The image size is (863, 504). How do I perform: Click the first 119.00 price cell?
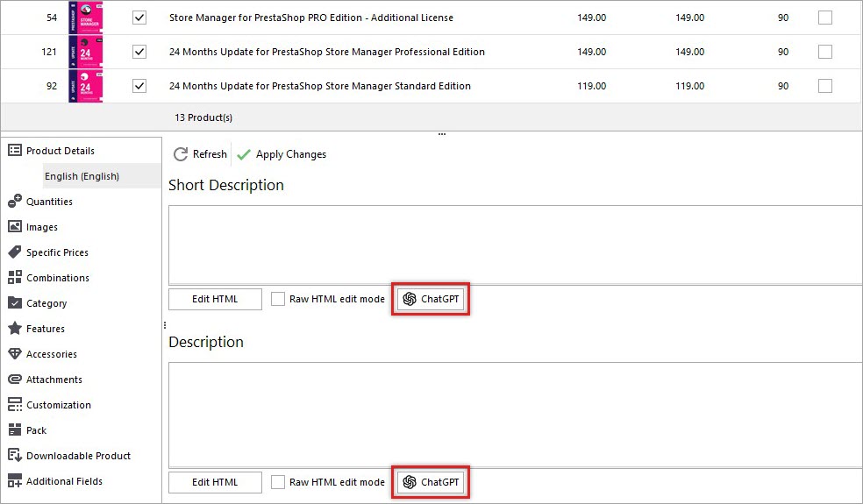tap(592, 86)
